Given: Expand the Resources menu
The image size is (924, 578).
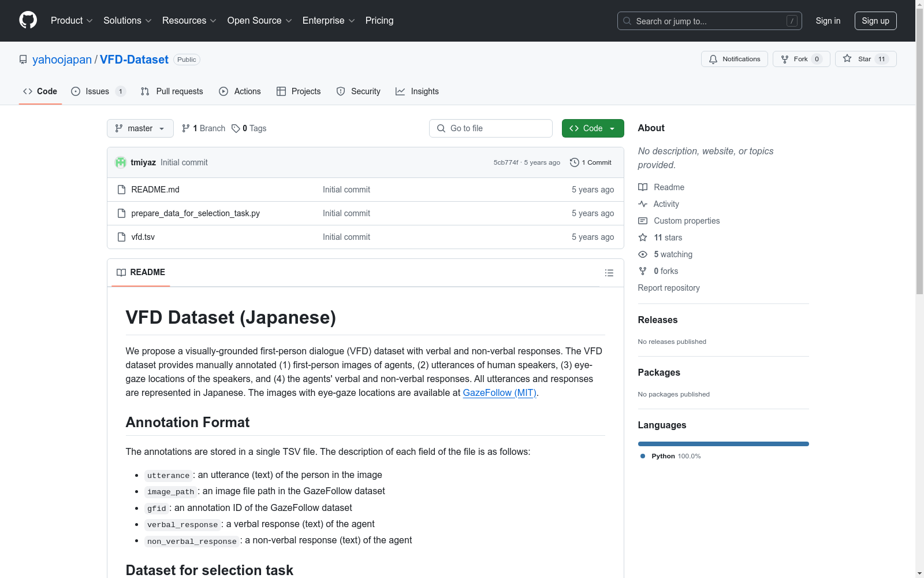Looking at the screenshot, I should coord(189,20).
